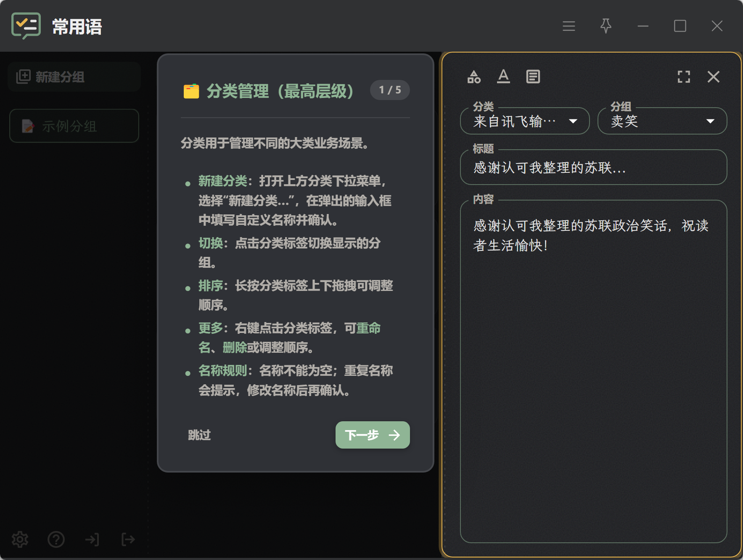Click the 标题 input field
Viewport: 743px width, 560px height.
coord(593,167)
